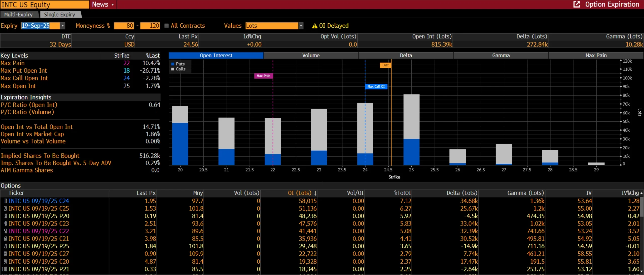Open INTC US 09/19/25 P20 option
The image size is (644, 275).
click(x=39, y=216)
